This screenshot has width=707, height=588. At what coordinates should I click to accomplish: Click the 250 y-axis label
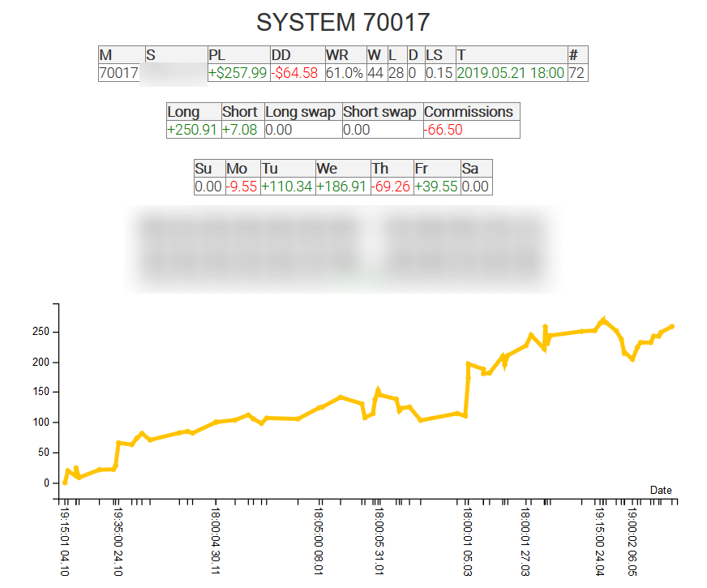click(x=41, y=332)
